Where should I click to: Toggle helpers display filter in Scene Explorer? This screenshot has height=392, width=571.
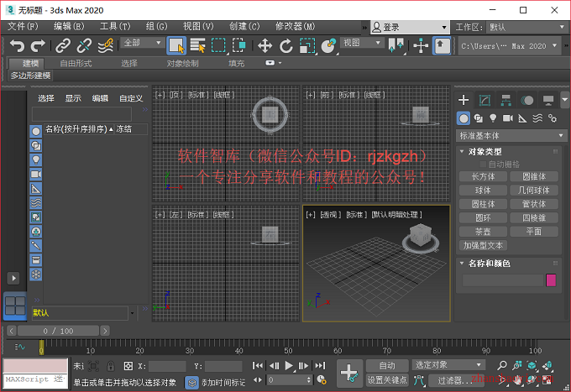tap(35, 189)
